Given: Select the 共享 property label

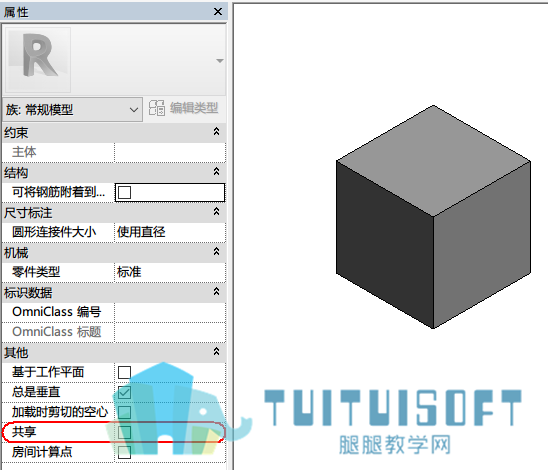Looking at the screenshot, I should tap(24, 432).
